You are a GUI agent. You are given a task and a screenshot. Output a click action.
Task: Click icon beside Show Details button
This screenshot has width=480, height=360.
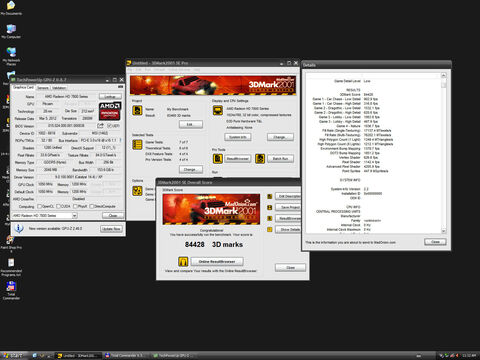[x=270, y=229]
